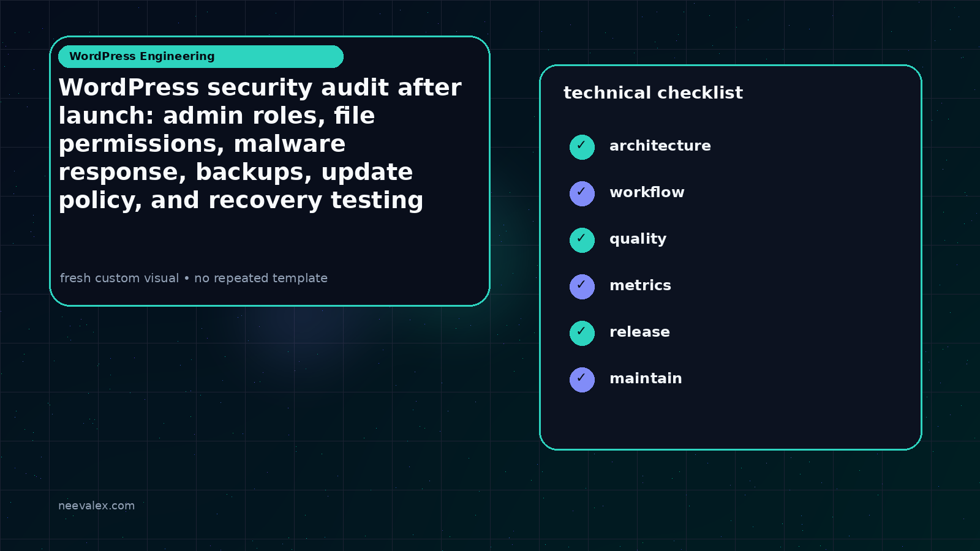This screenshot has width=980, height=551.
Task: Open the neevalex.com link
Action: click(96, 506)
